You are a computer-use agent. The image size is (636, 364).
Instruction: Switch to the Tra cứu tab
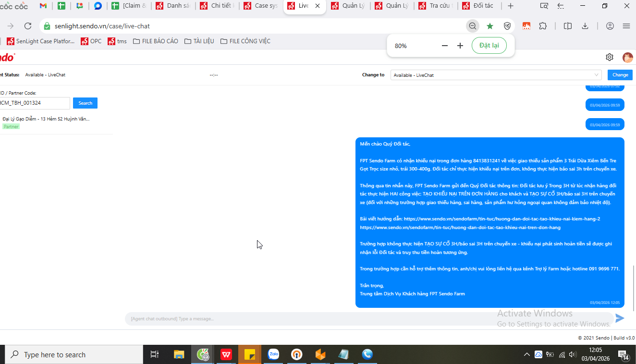(x=436, y=6)
